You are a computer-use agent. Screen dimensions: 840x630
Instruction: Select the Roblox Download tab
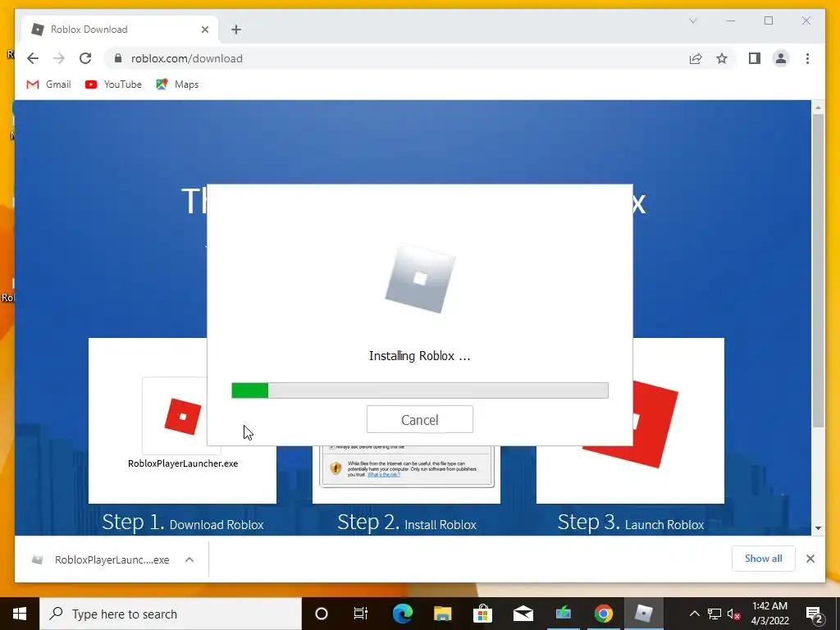(121, 30)
